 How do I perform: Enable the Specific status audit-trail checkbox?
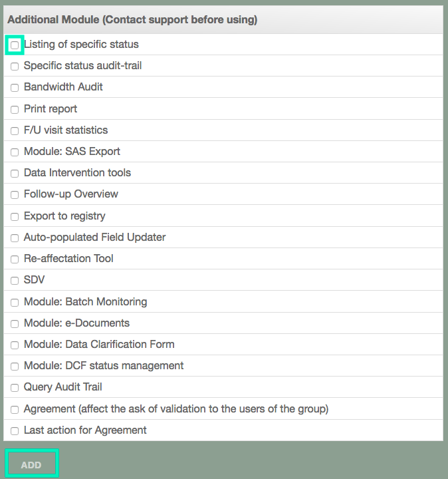15,67
